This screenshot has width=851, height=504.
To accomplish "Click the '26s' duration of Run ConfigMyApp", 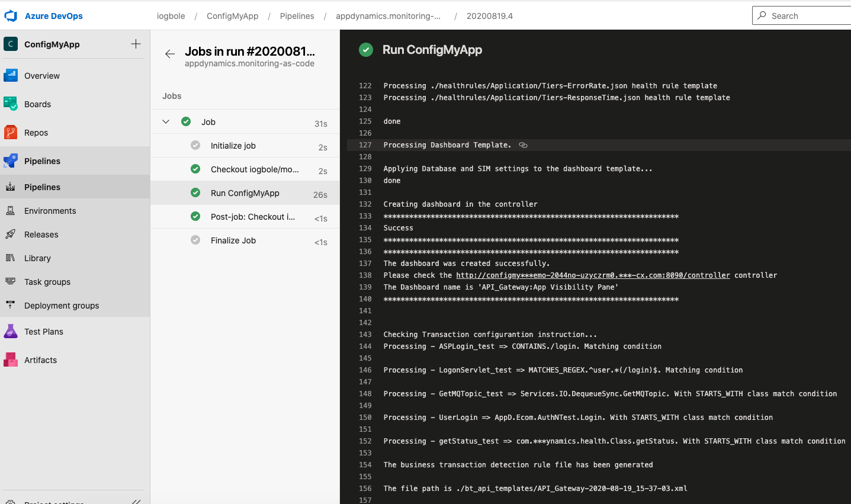I will coord(320,195).
